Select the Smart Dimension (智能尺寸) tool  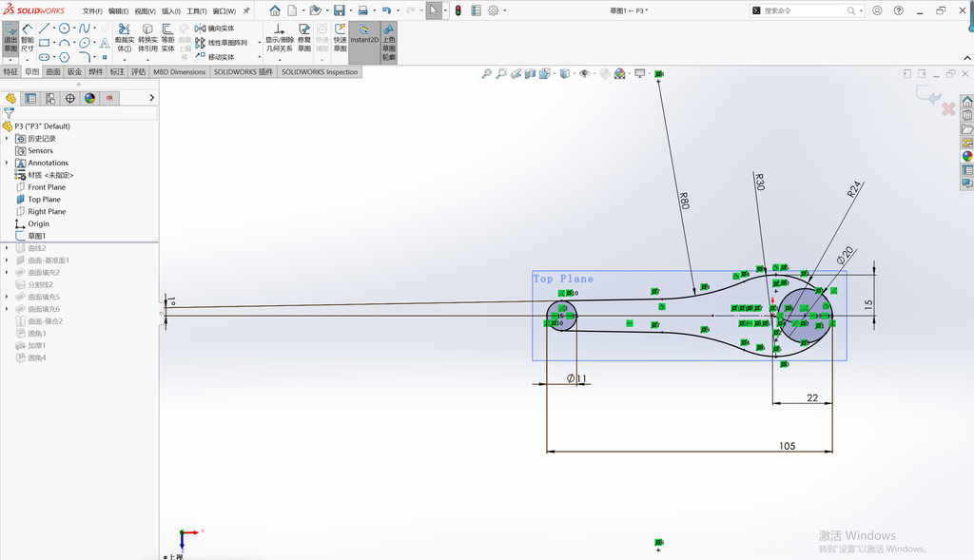(28, 38)
